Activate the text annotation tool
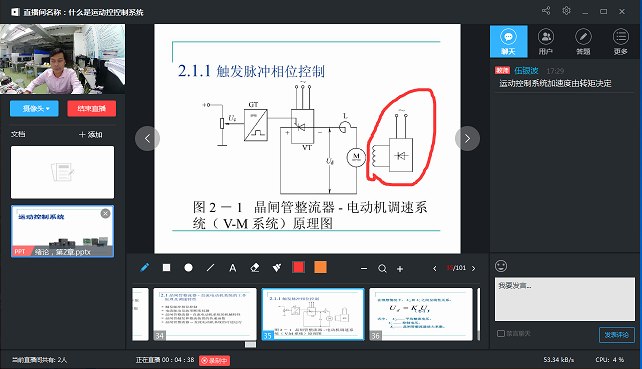Viewport: 642px width, 369px height. [233, 268]
